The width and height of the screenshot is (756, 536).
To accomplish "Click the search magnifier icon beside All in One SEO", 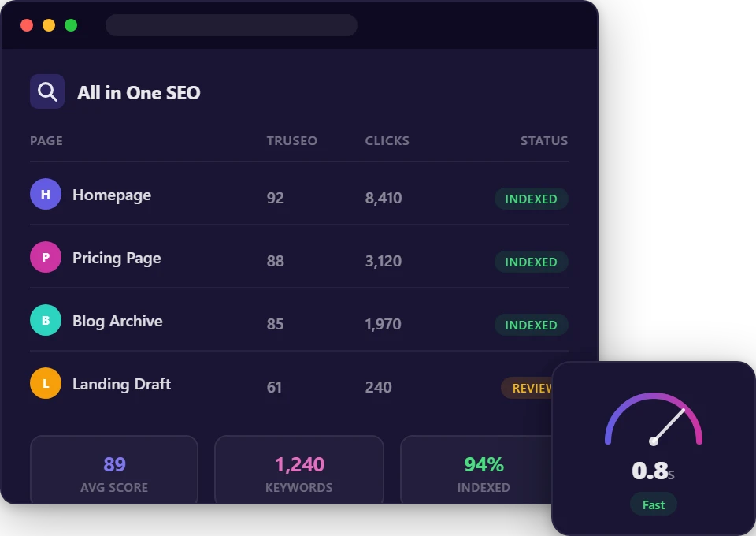I will coord(47,91).
